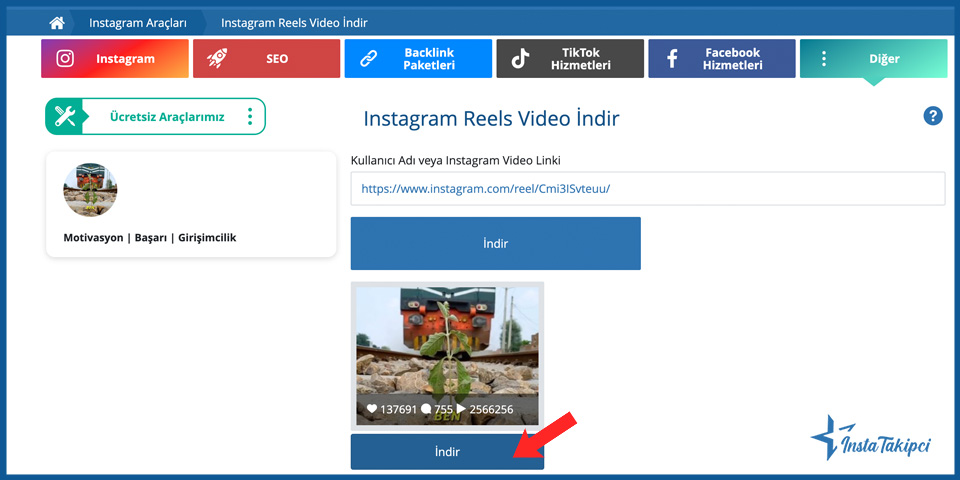Viewport: 960px width, 480px height.
Task: Open the Instagram services menu label
Action: click(126, 59)
